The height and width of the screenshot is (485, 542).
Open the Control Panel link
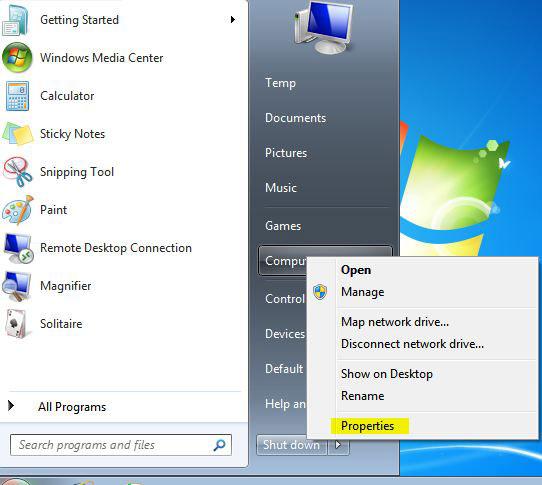coord(285,299)
